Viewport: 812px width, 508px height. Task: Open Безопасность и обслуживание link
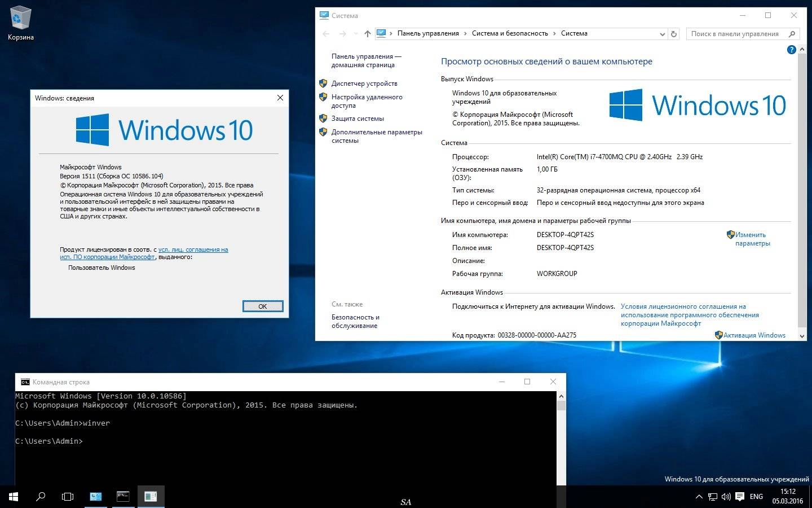coord(355,321)
